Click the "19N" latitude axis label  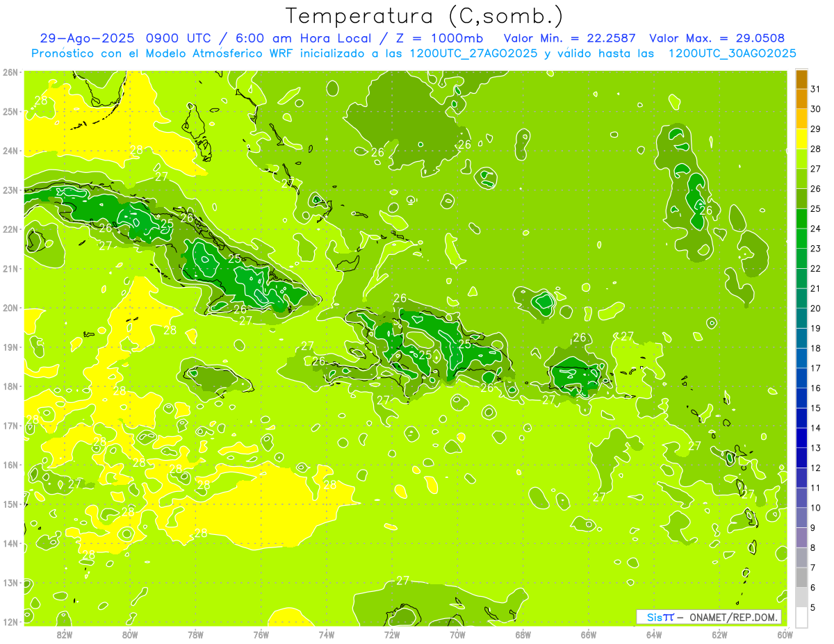tap(10, 347)
